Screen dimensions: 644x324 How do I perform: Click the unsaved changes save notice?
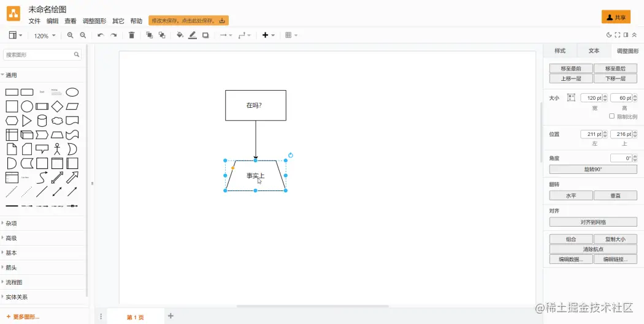point(188,20)
